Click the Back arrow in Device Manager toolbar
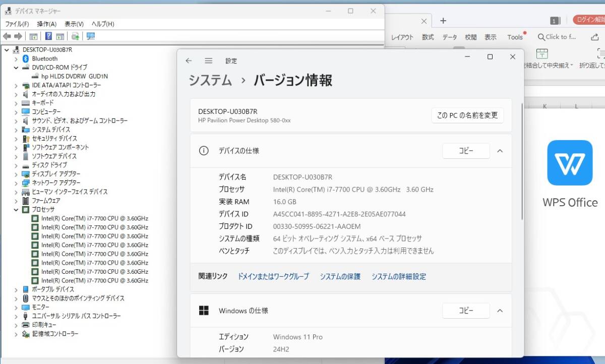 pyautogui.click(x=7, y=36)
